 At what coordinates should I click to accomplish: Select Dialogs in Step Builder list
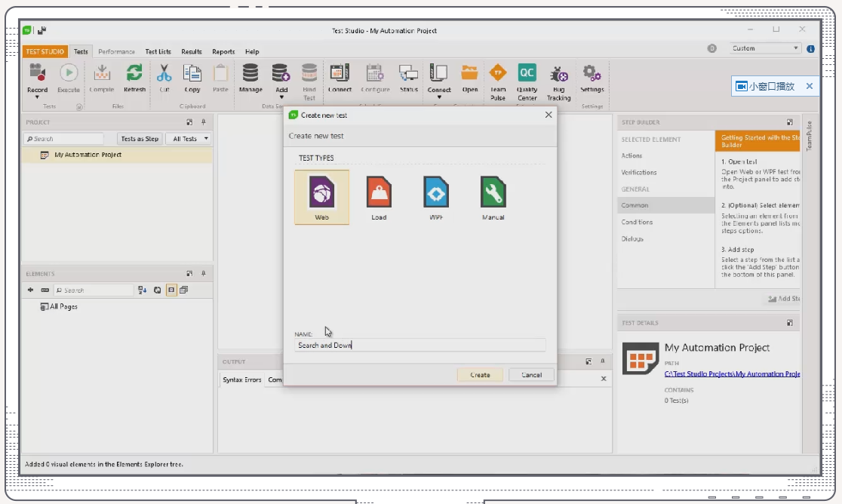632,239
